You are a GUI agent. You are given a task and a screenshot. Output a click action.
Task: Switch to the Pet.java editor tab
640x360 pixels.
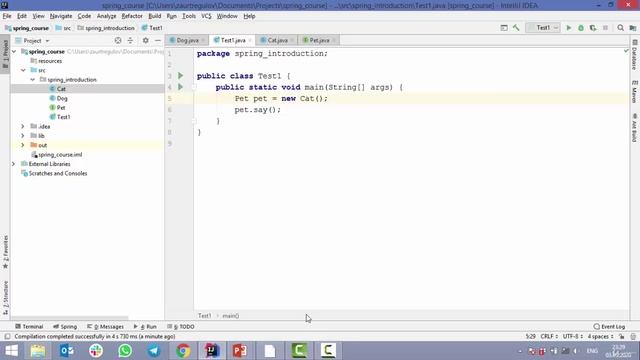click(x=319, y=40)
